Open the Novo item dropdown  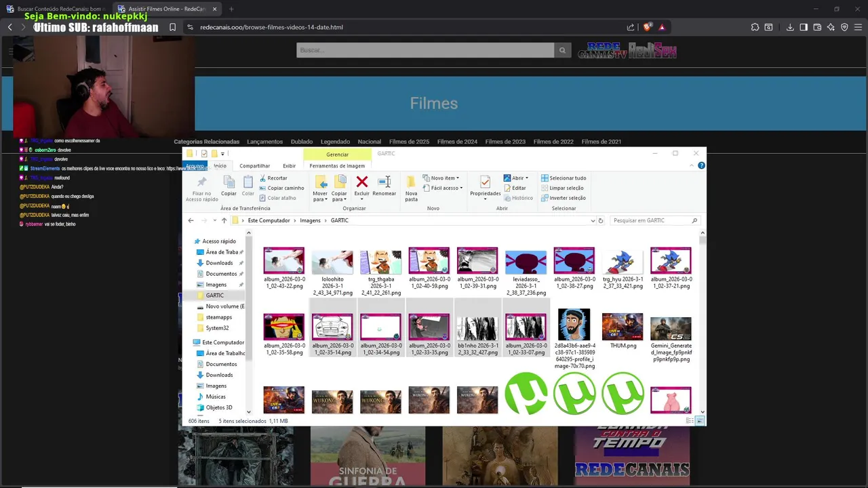click(x=441, y=178)
